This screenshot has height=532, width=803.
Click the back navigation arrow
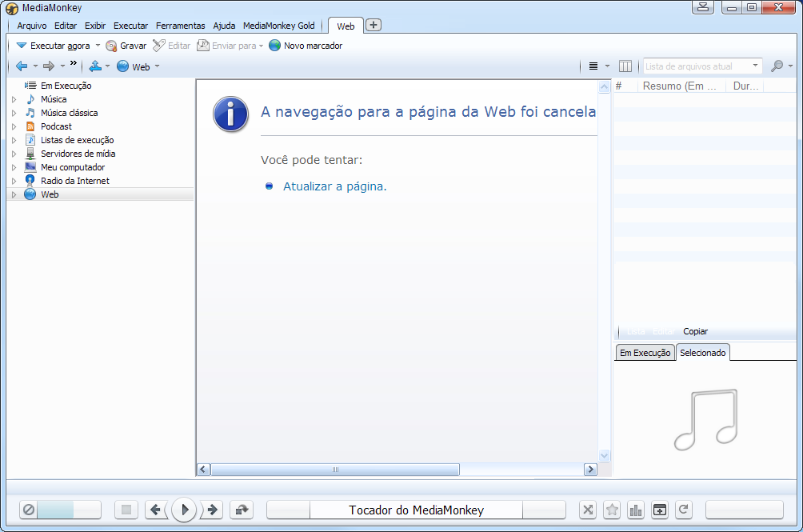click(x=22, y=66)
